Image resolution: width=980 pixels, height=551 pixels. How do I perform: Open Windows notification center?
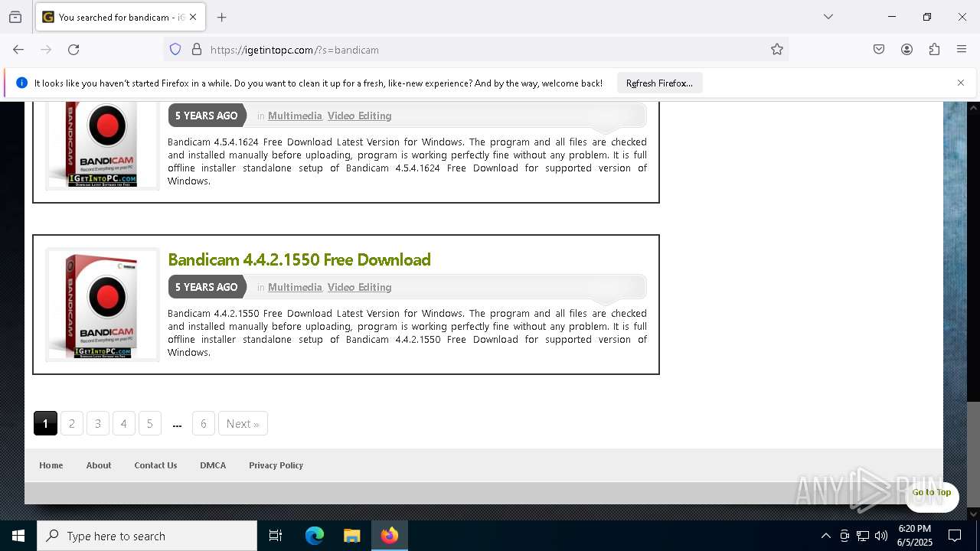955,536
